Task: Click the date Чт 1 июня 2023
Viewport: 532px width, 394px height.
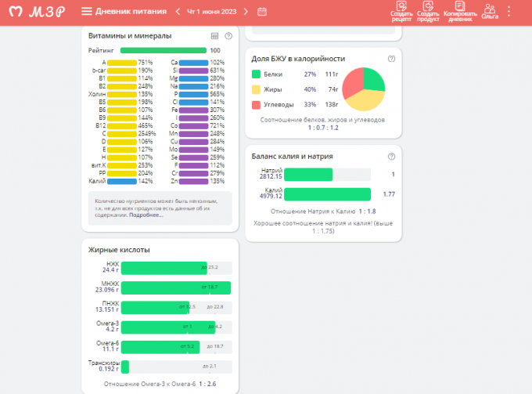Action: tap(211, 12)
